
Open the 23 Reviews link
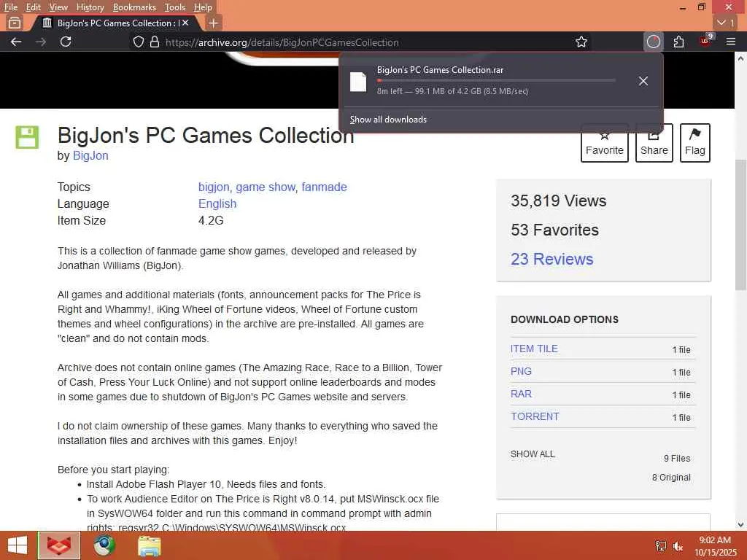tap(551, 259)
